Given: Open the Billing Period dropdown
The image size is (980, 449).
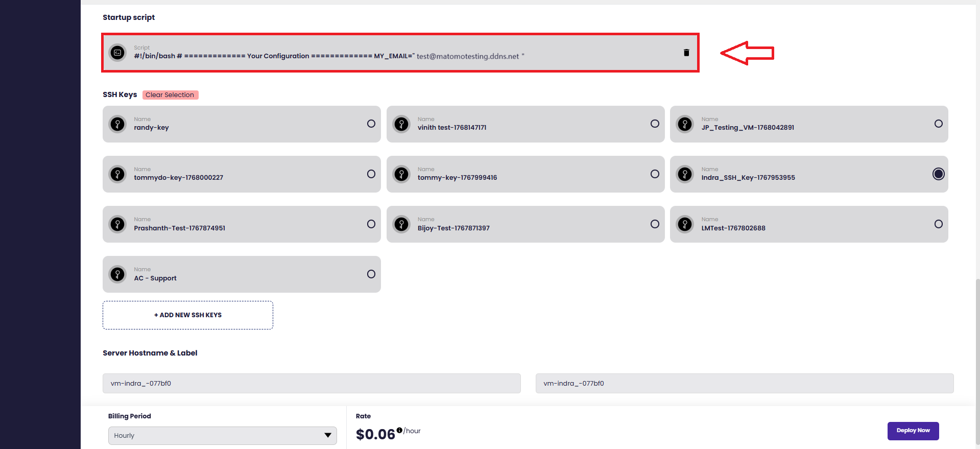Looking at the screenshot, I should (x=222, y=436).
